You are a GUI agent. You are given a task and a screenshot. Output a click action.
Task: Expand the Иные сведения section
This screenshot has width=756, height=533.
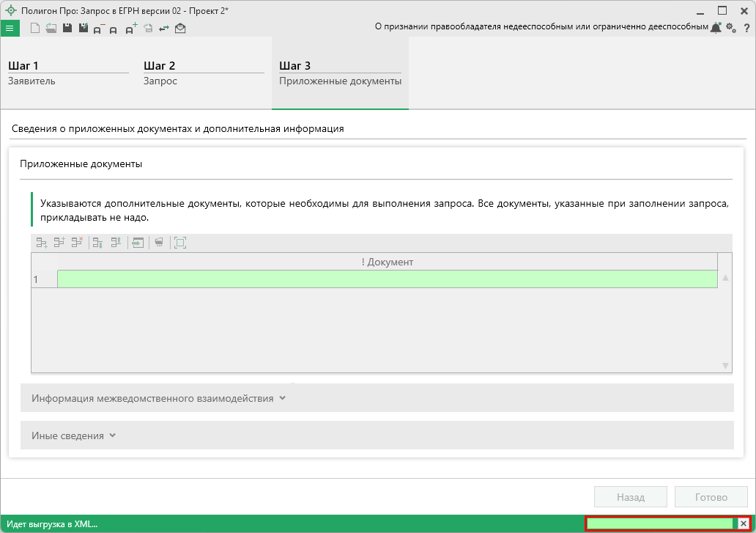click(x=74, y=435)
